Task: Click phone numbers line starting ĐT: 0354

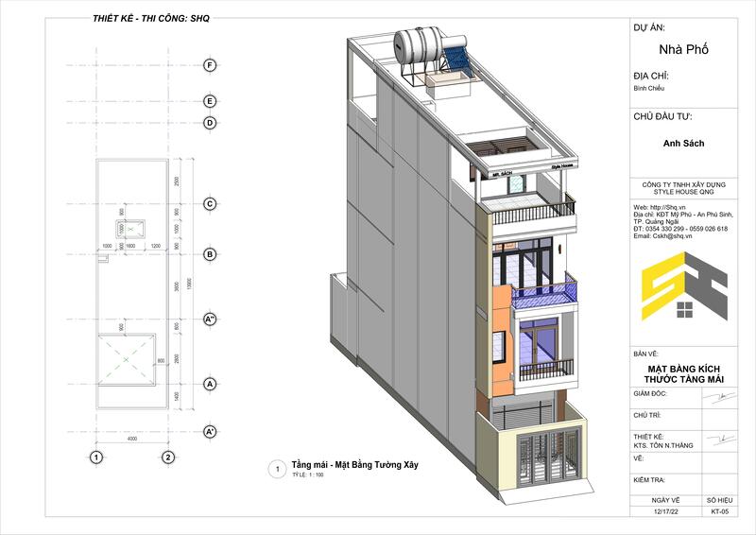Action: [x=680, y=229]
